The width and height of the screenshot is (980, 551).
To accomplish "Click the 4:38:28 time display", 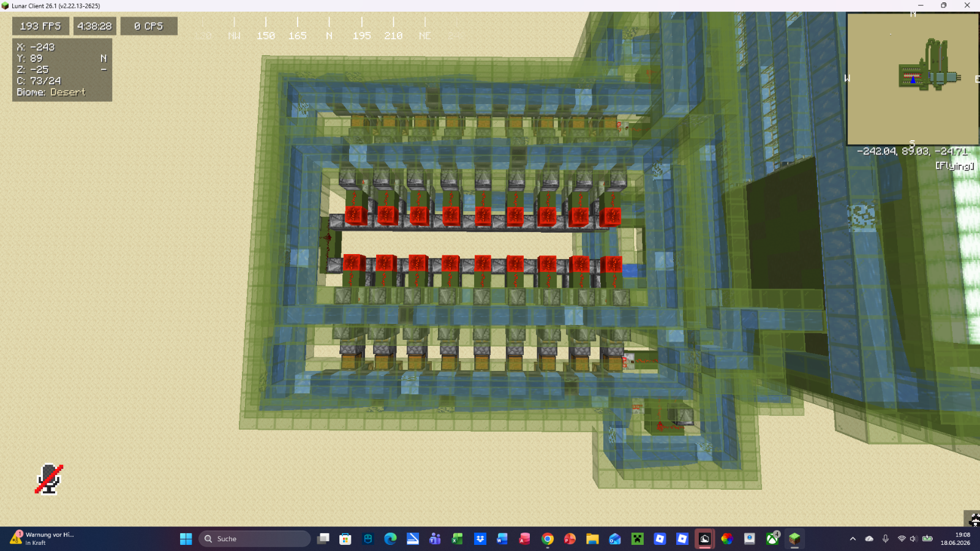I will coord(94,26).
